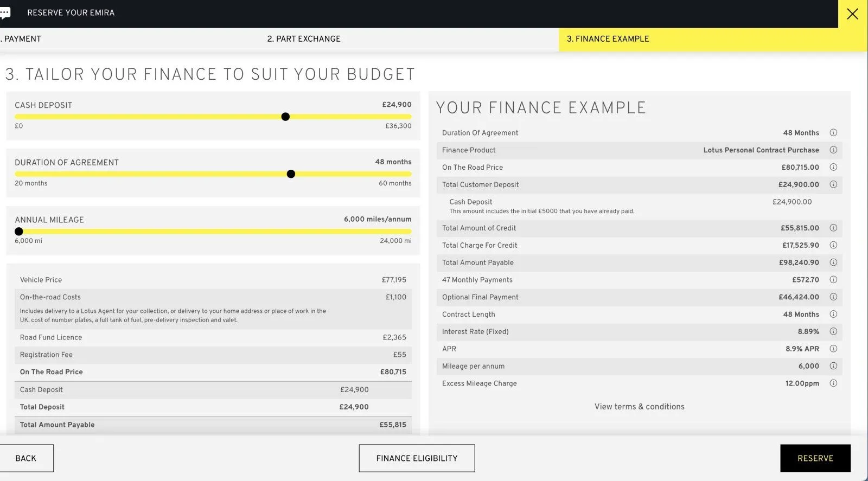Show Total Charge For Credit info
868x481 pixels.
(833, 245)
